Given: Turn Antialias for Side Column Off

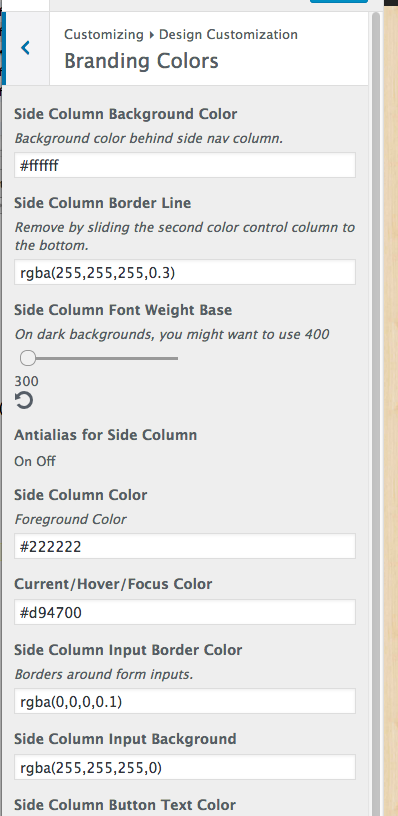Looking at the screenshot, I should (45, 461).
